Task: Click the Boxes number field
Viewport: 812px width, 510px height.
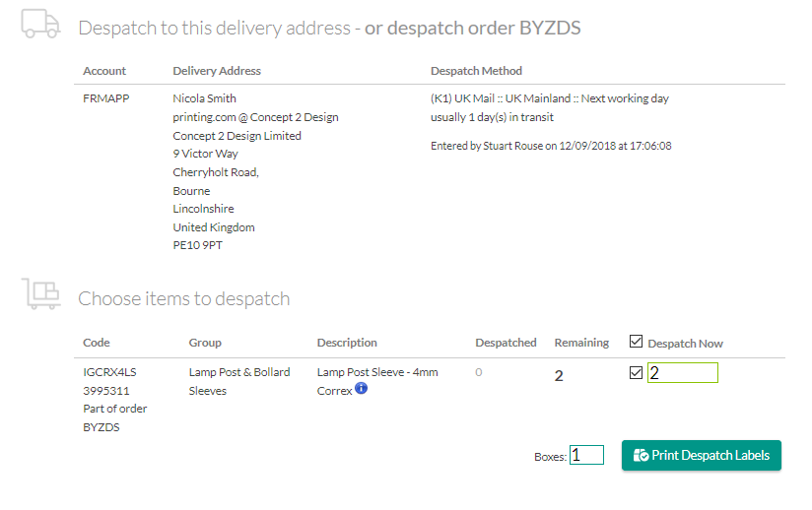Action: coord(586,455)
